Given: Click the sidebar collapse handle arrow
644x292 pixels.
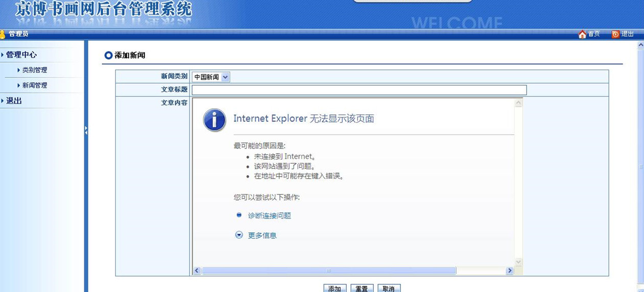Looking at the screenshot, I should pos(86,130).
